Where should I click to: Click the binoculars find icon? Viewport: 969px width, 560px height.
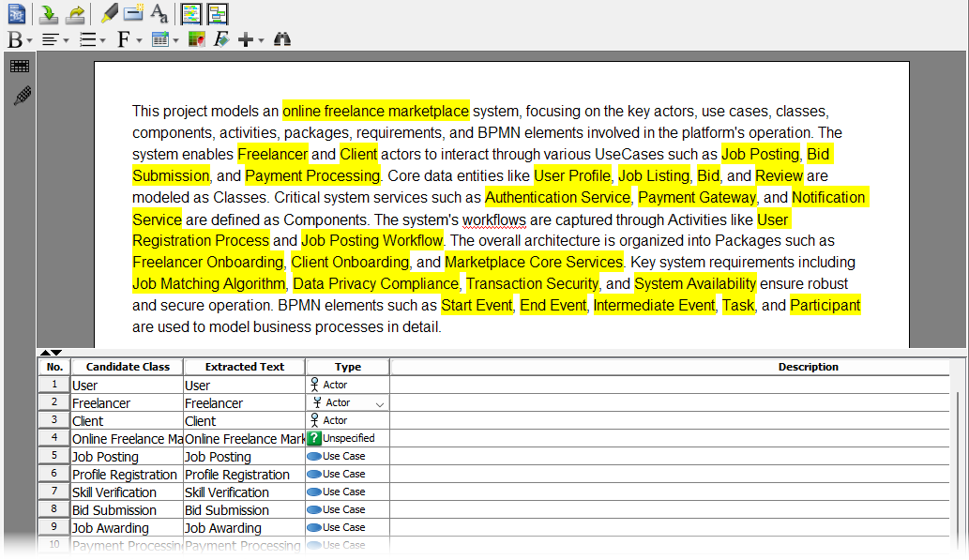pyautogui.click(x=282, y=39)
